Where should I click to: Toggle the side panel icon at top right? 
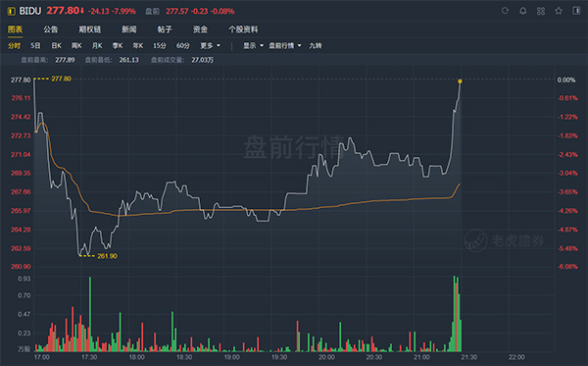[576, 11]
